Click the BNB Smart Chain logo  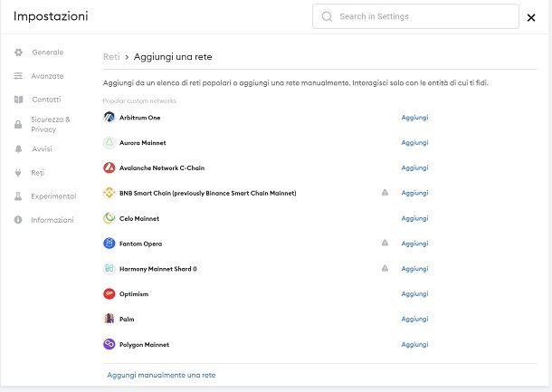coord(109,193)
